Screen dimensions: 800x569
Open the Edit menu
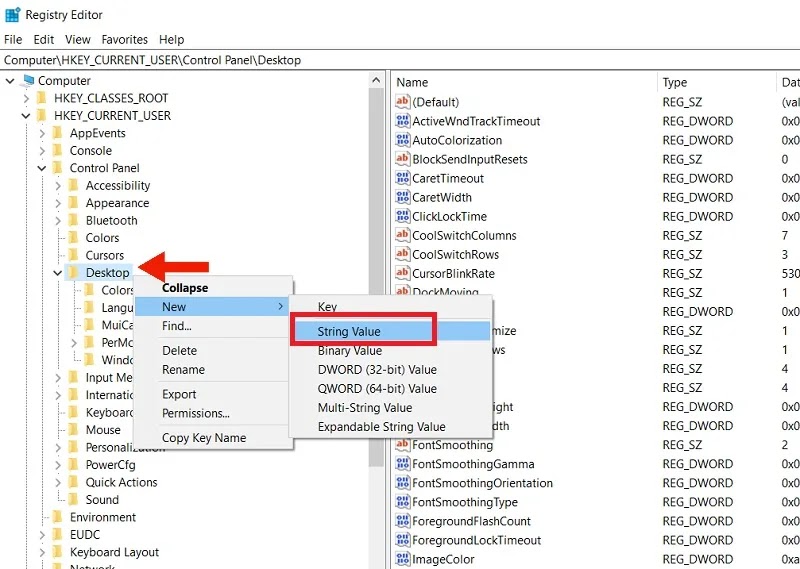tap(44, 39)
